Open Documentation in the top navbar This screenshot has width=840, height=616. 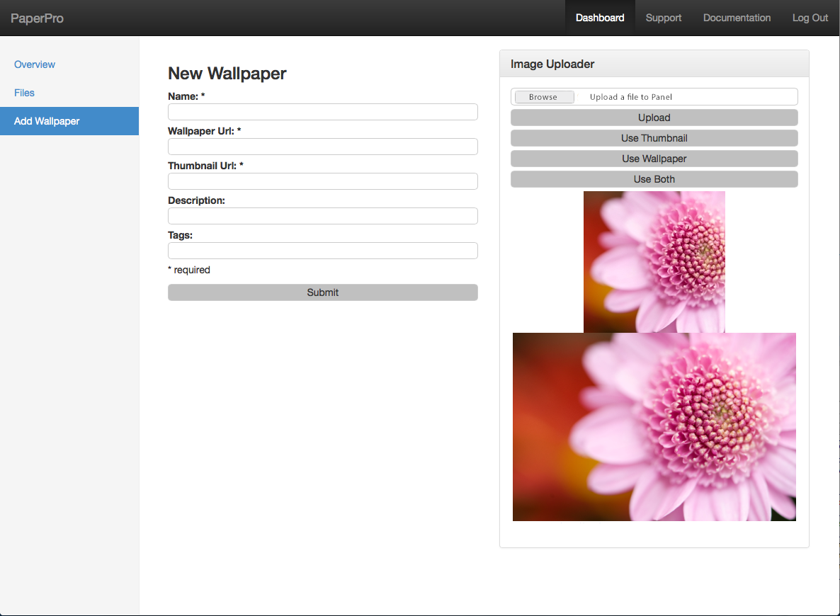pyautogui.click(x=737, y=18)
